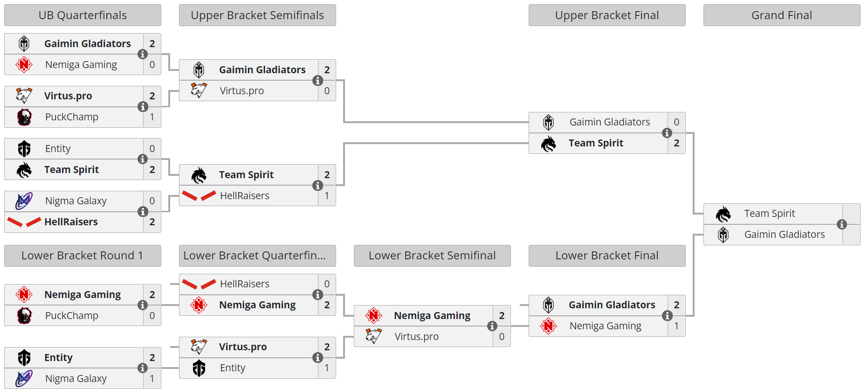Open info icon for Grand Final match
Screen dimensions: 868x389
(842, 224)
